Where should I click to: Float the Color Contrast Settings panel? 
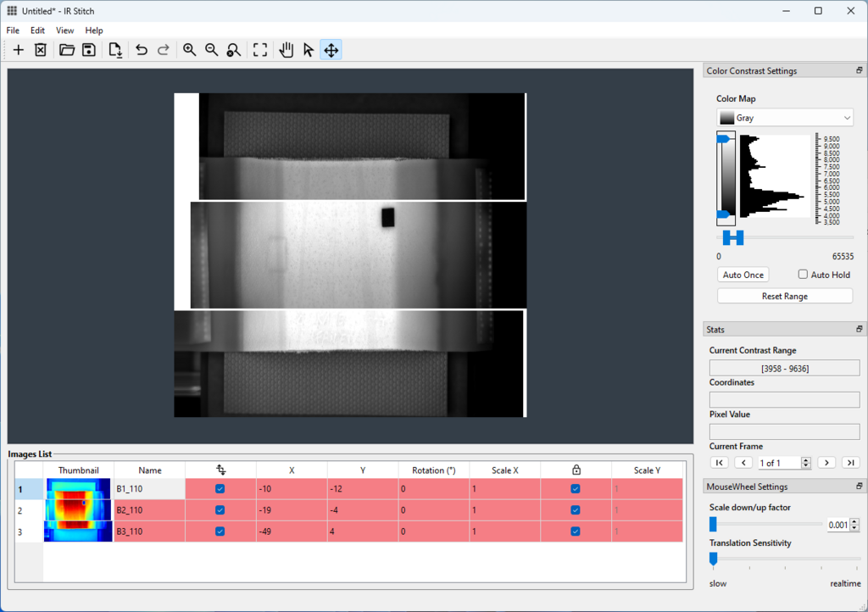tap(860, 71)
